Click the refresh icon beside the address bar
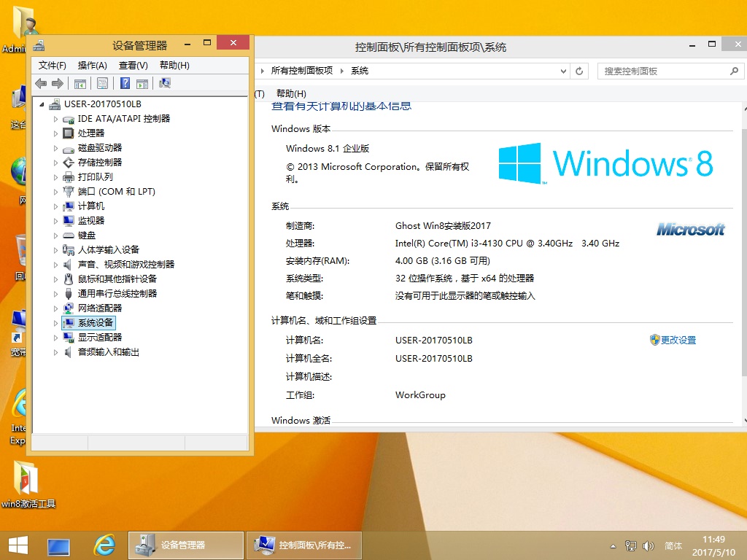 pyautogui.click(x=580, y=71)
